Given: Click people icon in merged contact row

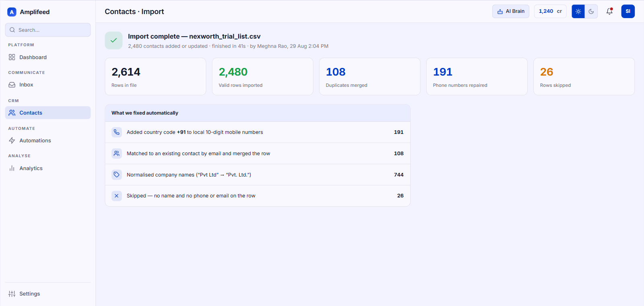Looking at the screenshot, I should click(x=117, y=153).
